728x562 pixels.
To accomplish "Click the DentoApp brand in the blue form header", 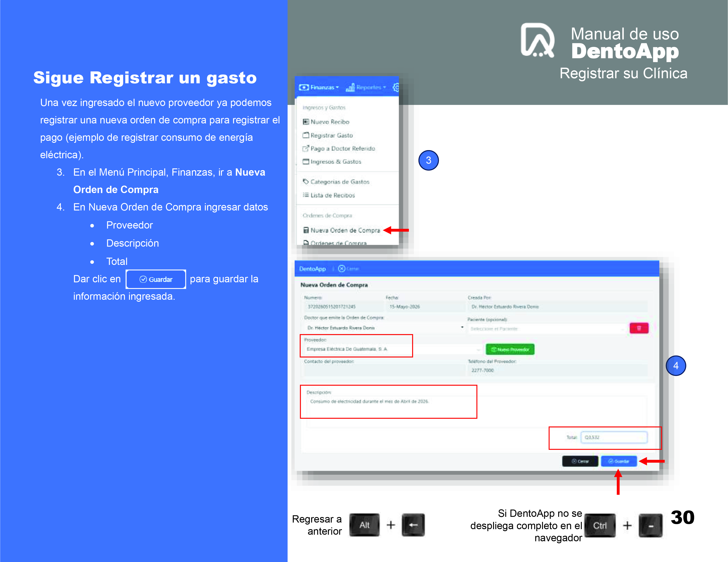I will 312,269.
